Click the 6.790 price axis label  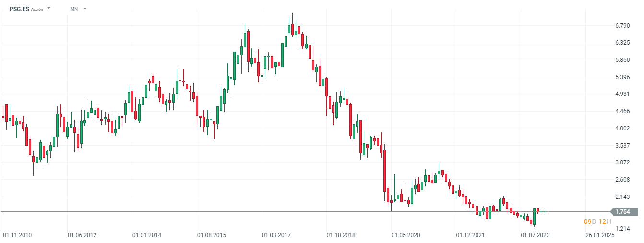(x=622, y=25)
